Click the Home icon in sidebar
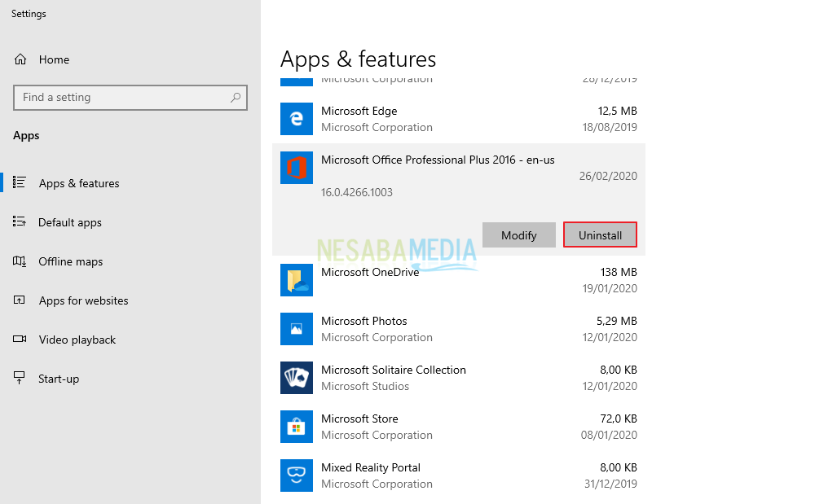This screenshot has height=504, width=815. (20, 59)
